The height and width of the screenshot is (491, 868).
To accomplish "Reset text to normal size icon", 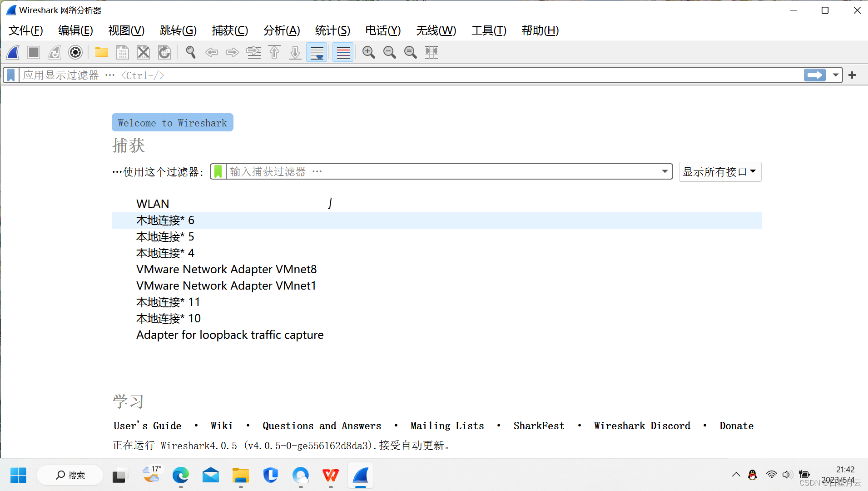I will (x=411, y=52).
